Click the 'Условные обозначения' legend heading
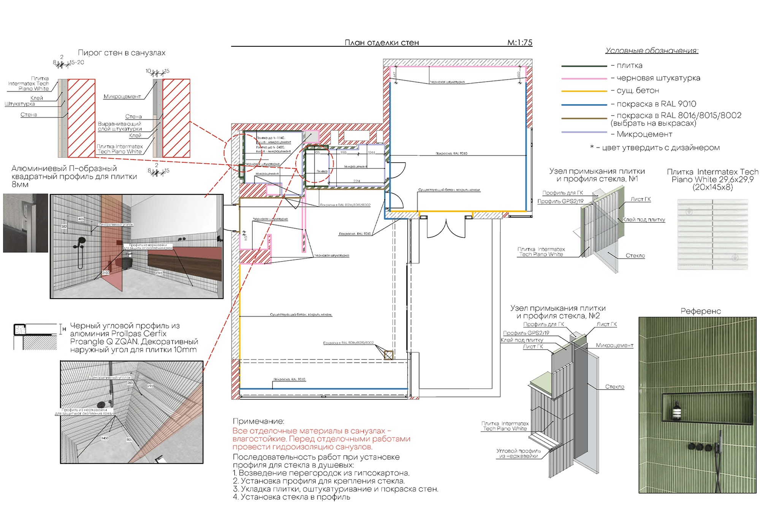Image resolution: width=760 pixels, height=532 pixels. (651, 51)
